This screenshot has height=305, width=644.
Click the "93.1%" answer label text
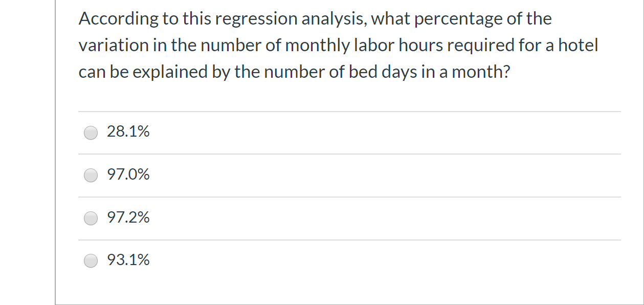(128, 260)
